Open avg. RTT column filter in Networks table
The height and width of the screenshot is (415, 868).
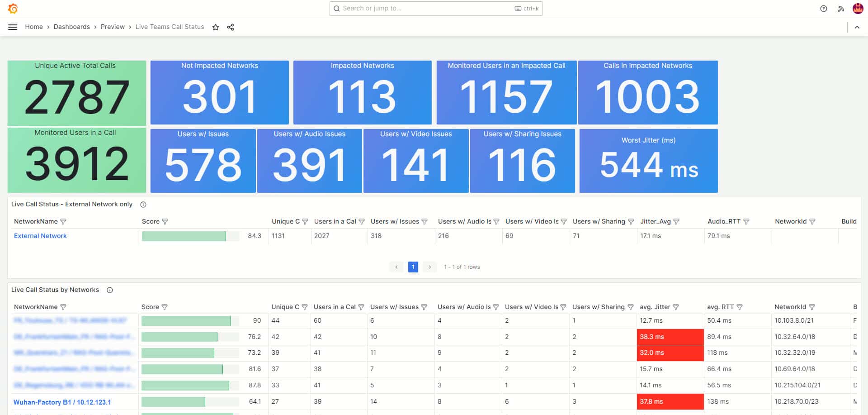[740, 307]
